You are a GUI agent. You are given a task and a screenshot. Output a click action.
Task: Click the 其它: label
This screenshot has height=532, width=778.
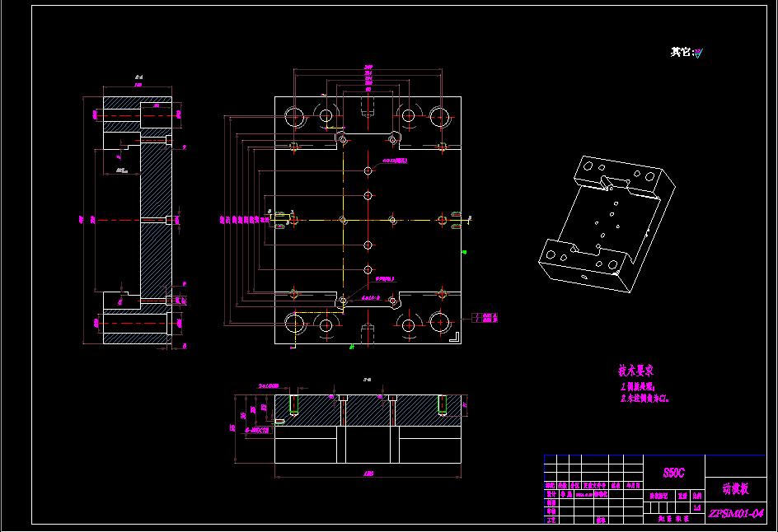pyautogui.click(x=682, y=52)
